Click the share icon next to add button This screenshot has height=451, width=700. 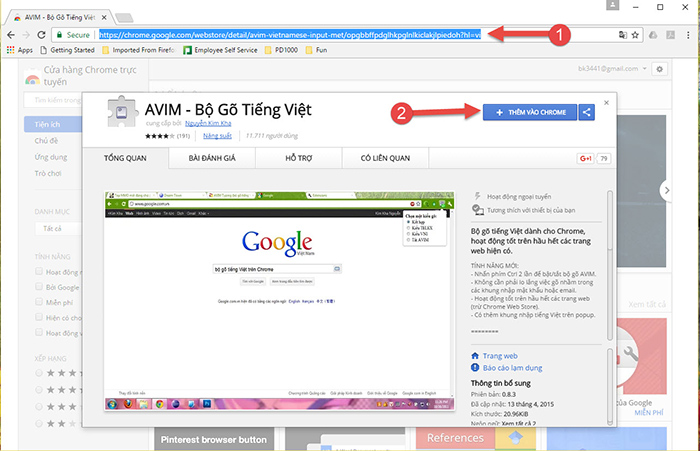[x=587, y=113]
